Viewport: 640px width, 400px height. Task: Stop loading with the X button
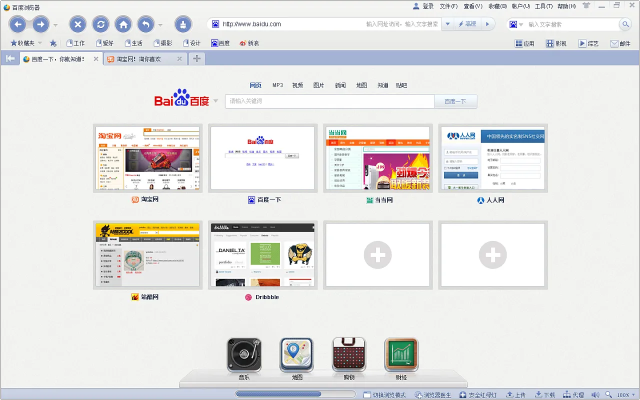point(77,23)
